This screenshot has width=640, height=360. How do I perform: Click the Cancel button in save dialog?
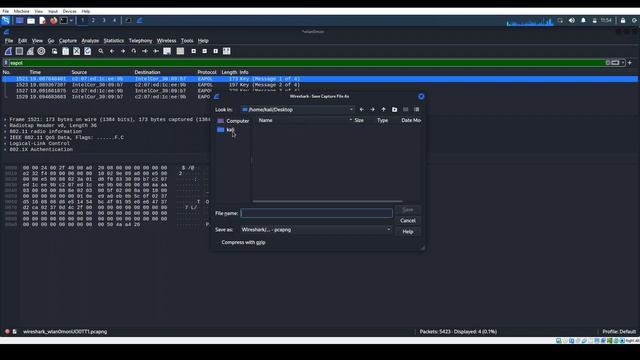coord(408,221)
